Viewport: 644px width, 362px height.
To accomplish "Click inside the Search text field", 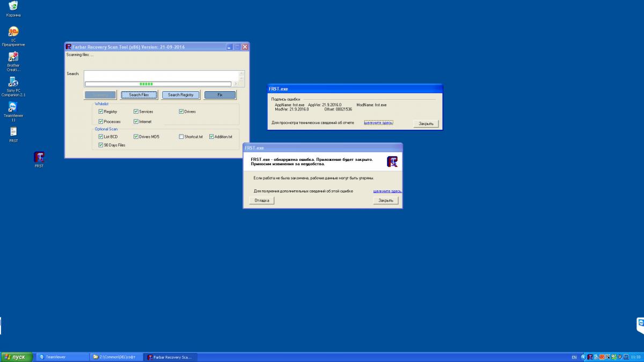I will pos(161,75).
